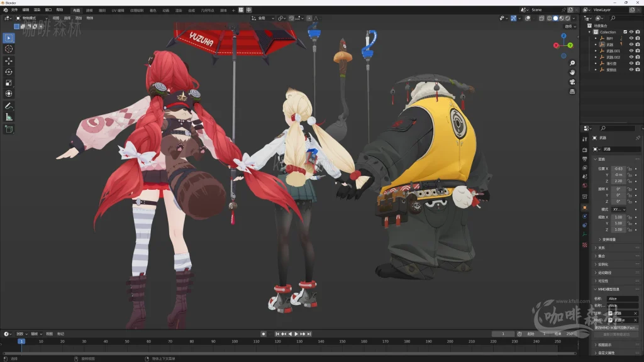The width and height of the screenshot is (644, 362).
Task: Switch perspective/orthographic grid icon
Action: point(572,92)
